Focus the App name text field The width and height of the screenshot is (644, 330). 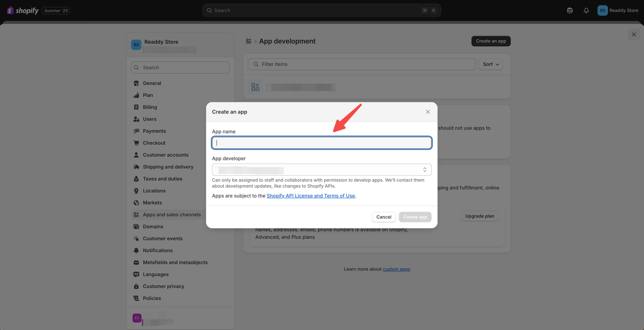click(321, 143)
